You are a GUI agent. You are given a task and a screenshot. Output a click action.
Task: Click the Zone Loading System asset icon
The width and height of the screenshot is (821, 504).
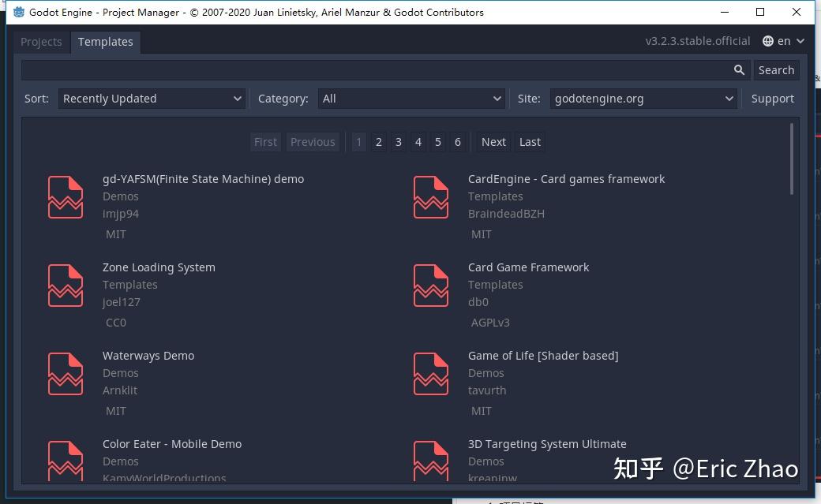pos(65,285)
